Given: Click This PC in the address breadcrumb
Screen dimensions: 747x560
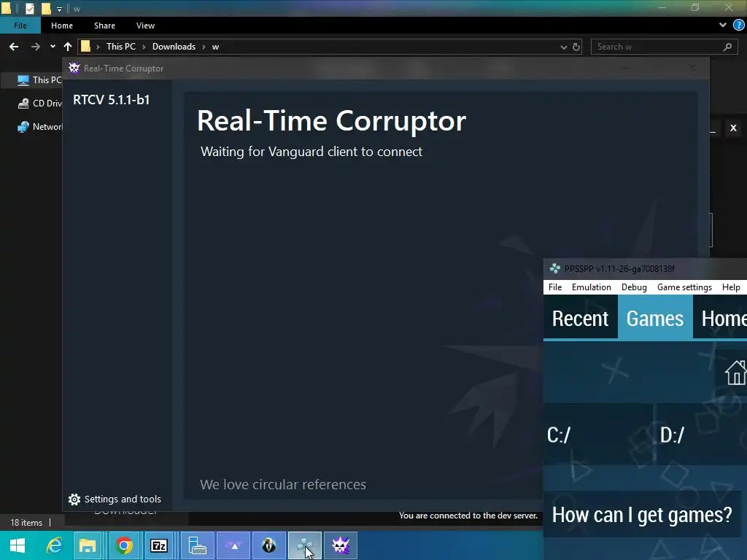Looking at the screenshot, I should point(121,47).
